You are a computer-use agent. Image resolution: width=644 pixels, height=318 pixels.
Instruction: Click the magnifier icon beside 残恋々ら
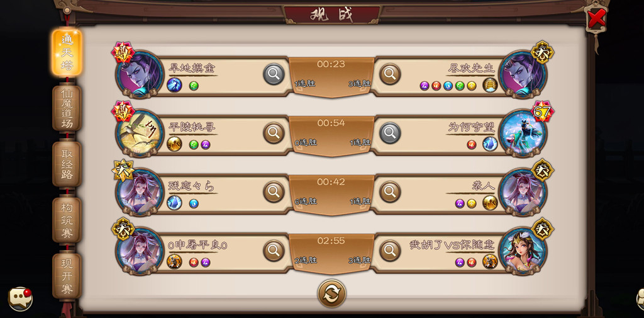[274, 191]
